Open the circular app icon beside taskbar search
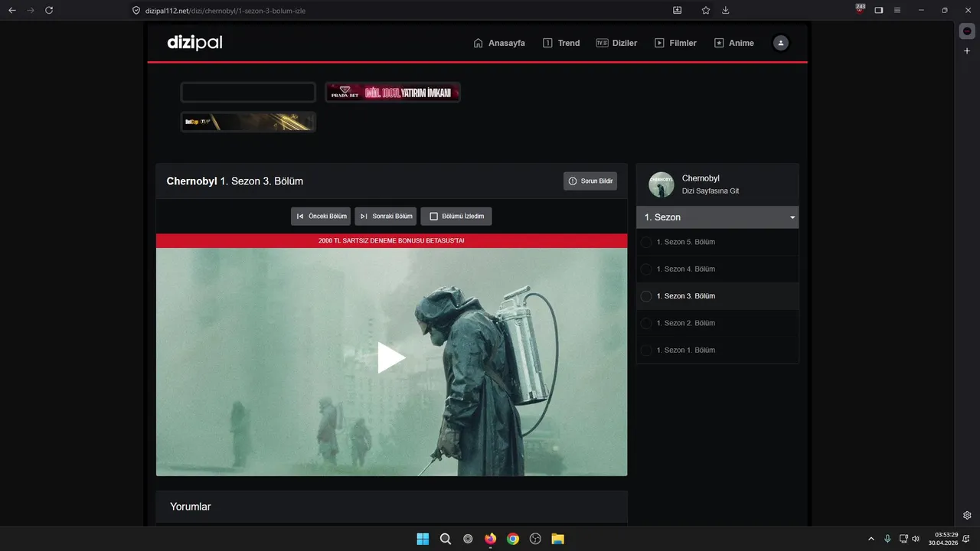This screenshot has width=980, height=551. point(468,539)
